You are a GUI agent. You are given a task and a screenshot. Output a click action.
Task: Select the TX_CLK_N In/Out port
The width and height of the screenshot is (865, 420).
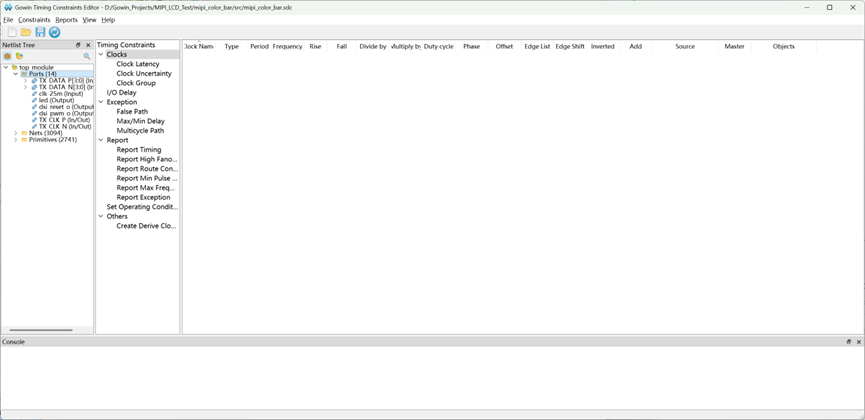(65, 126)
